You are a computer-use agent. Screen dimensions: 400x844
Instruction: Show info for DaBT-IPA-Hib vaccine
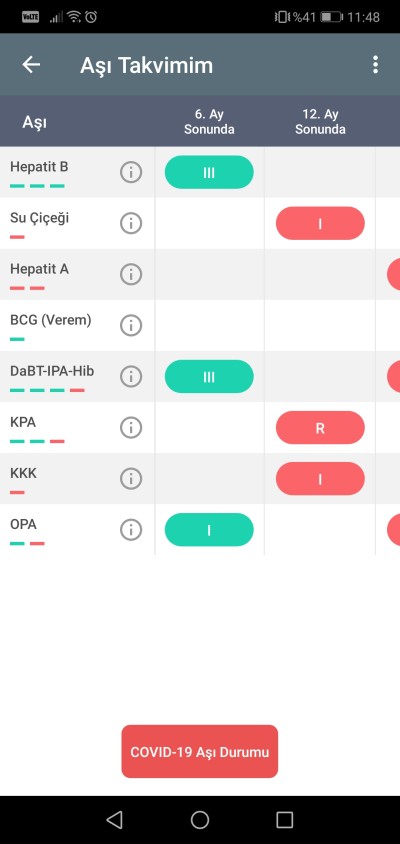tap(130, 376)
